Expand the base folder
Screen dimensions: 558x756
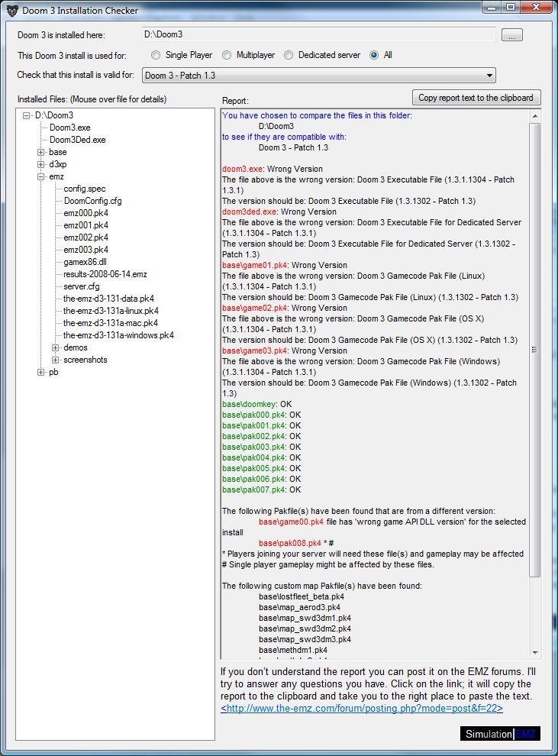click(41, 153)
